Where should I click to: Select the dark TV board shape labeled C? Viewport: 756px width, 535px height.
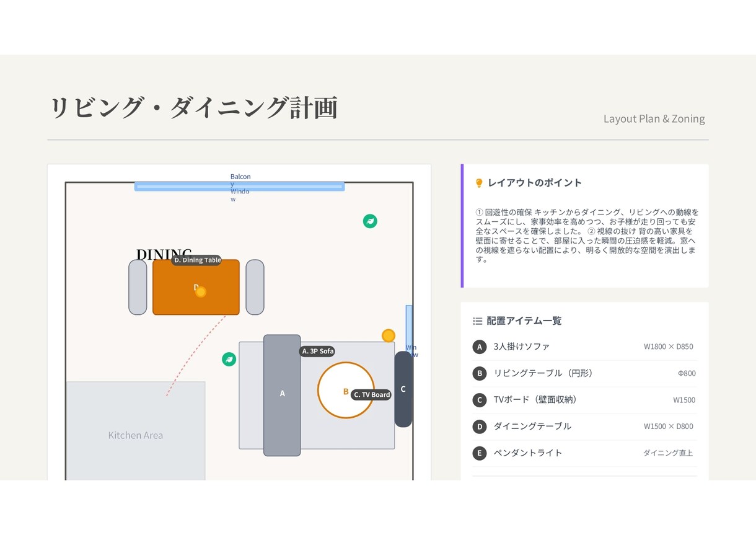(403, 389)
